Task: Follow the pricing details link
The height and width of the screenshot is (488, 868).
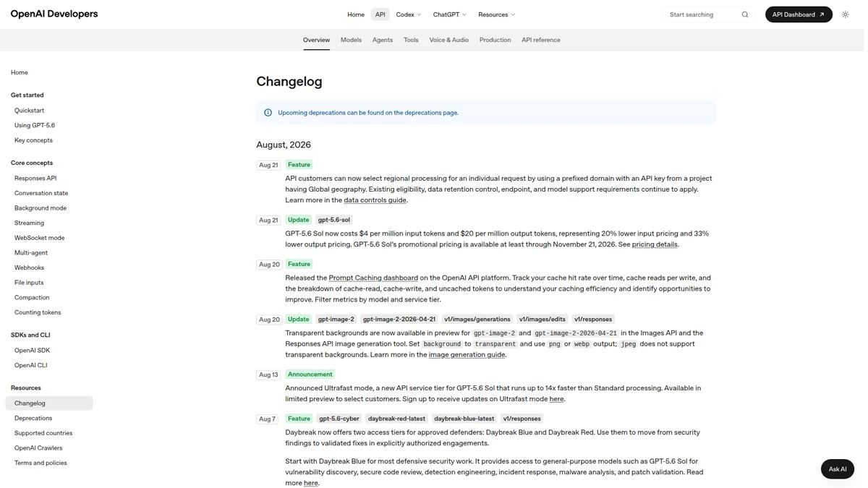Action: click(655, 244)
